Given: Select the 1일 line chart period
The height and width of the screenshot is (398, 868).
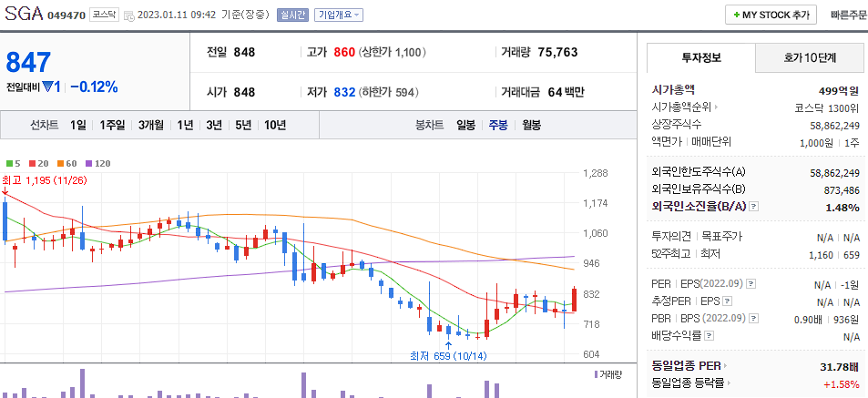Looking at the screenshot, I should tap(78, 125).
